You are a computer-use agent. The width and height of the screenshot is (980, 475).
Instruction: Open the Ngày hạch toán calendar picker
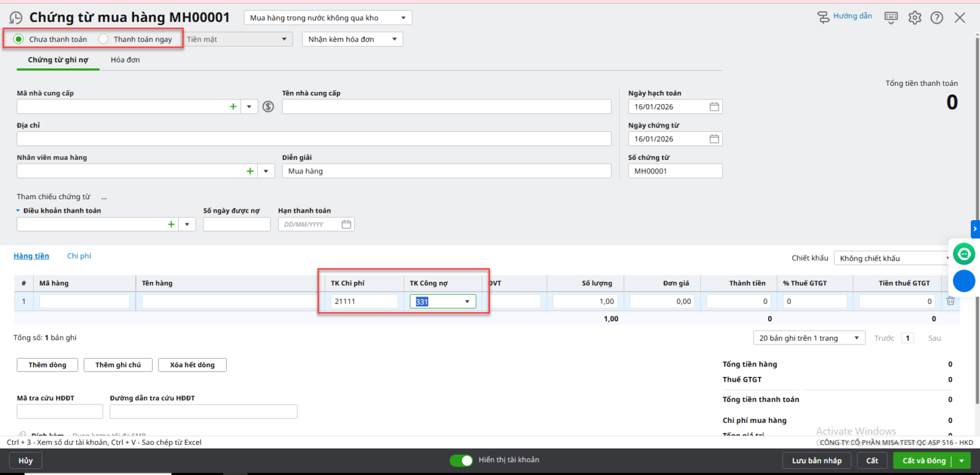714,107
